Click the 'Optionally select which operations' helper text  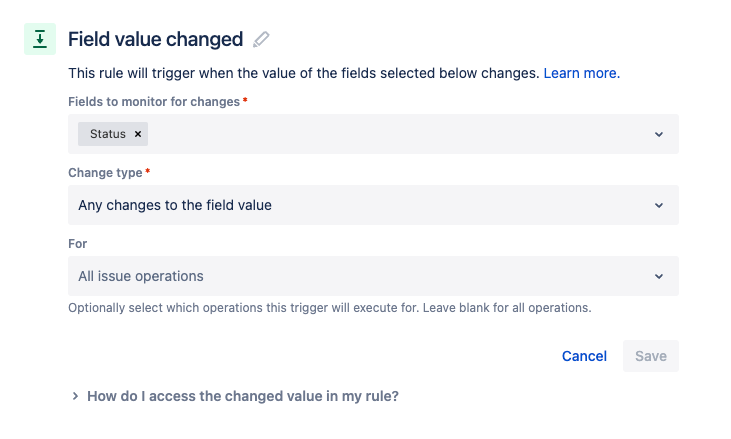click(330, 308)
